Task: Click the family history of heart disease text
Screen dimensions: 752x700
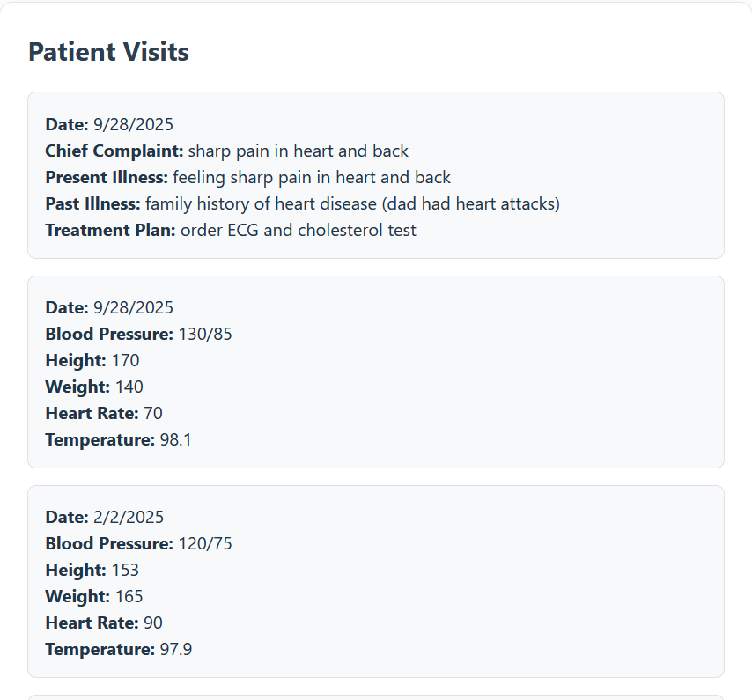Action: pos(352,203)
